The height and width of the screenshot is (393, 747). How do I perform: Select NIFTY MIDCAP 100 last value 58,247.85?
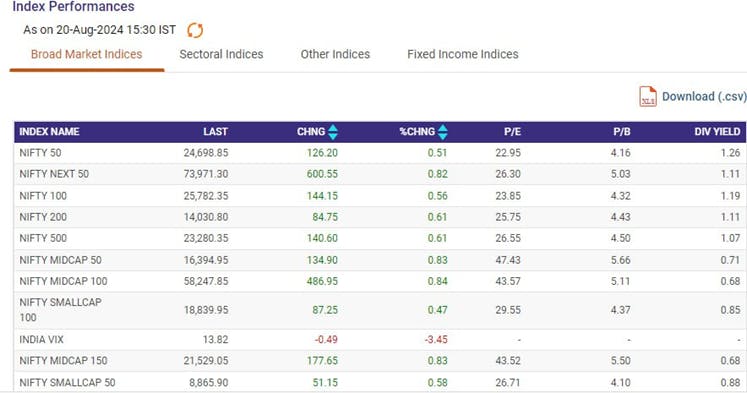click(x=206, y=281)
